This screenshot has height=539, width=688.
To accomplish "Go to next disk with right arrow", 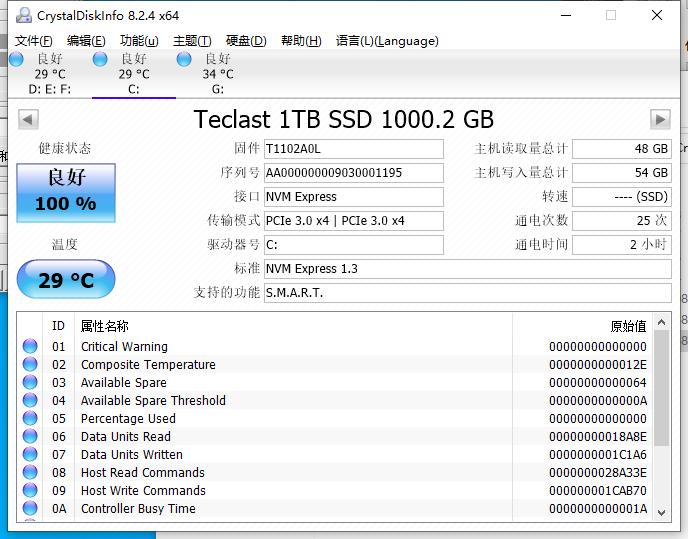I will 659,120.
